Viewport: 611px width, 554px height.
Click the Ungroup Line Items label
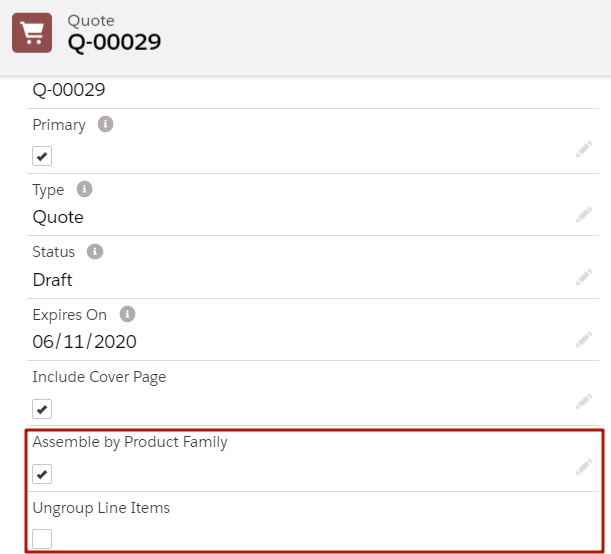[101, 508]
